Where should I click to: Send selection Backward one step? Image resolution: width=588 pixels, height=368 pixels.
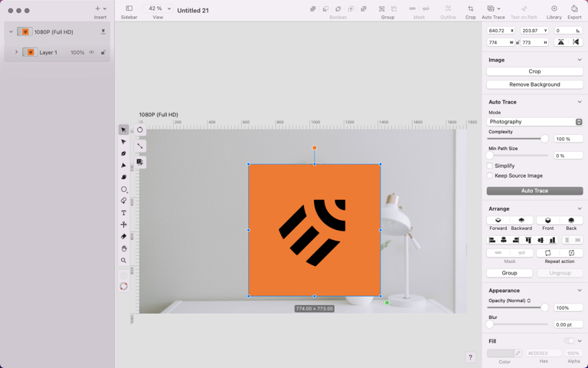521,221
